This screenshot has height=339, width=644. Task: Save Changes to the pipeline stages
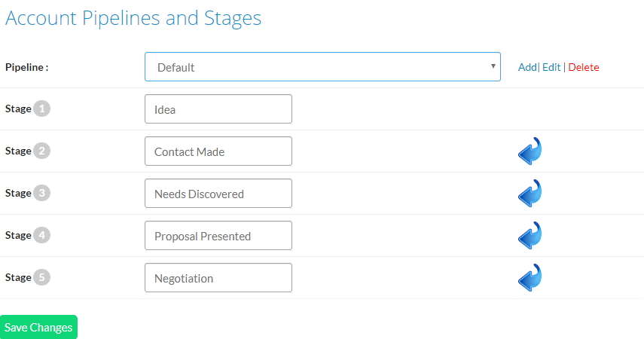click(38, 327)
